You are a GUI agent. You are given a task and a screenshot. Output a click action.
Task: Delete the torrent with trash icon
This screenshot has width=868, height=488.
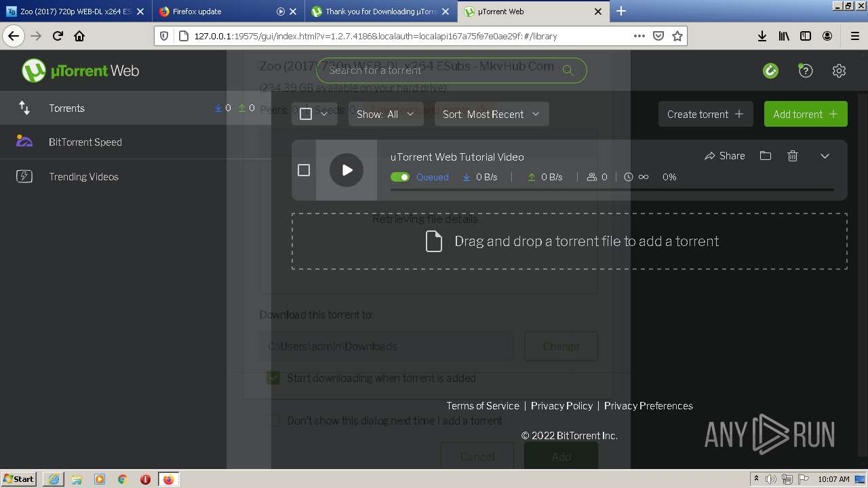[x=793, y=156]
